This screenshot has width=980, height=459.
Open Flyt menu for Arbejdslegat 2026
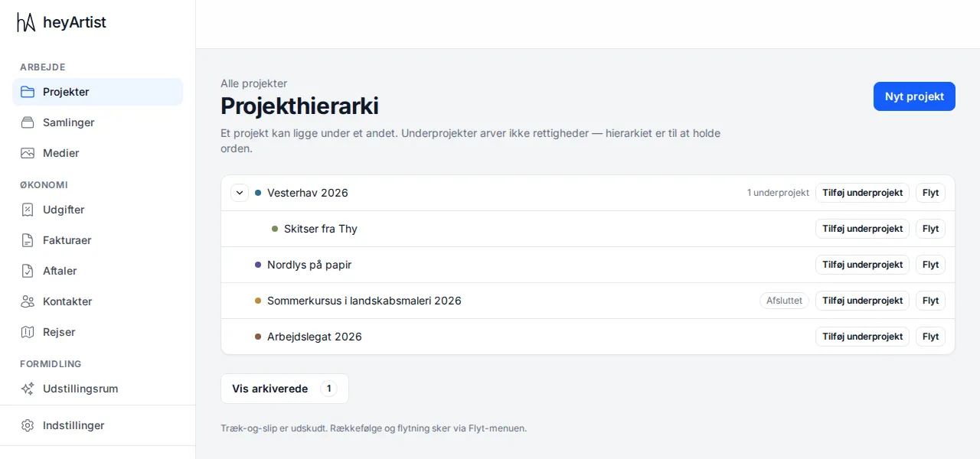tap(930, 337)
